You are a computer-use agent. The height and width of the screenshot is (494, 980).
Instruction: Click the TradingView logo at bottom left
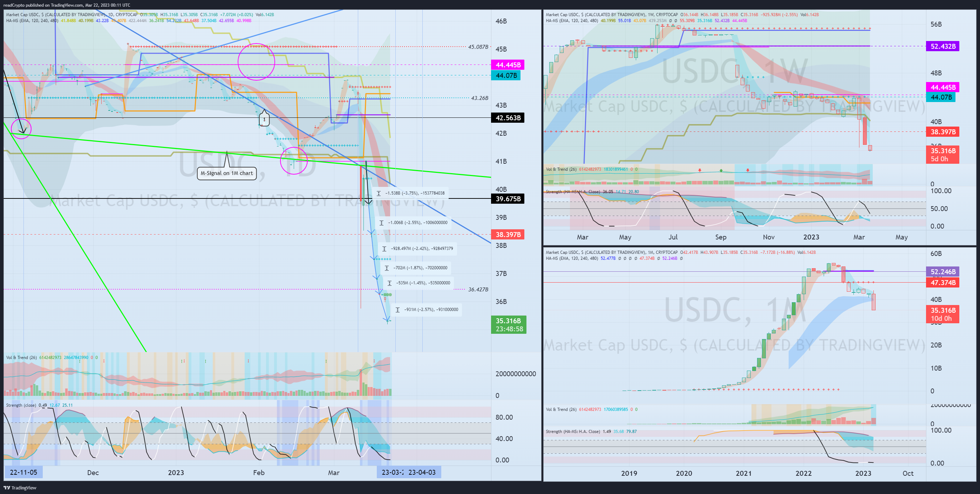(20, 488)
